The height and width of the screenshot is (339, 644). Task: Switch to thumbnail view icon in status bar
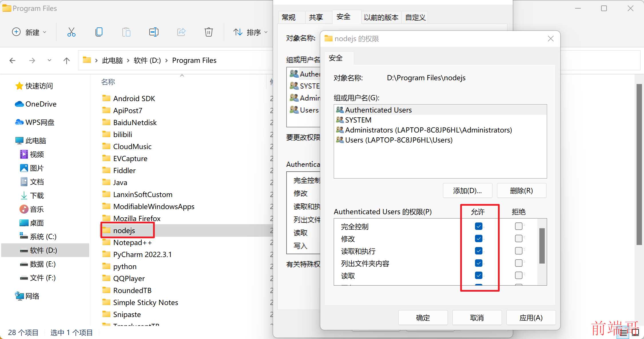635,332
